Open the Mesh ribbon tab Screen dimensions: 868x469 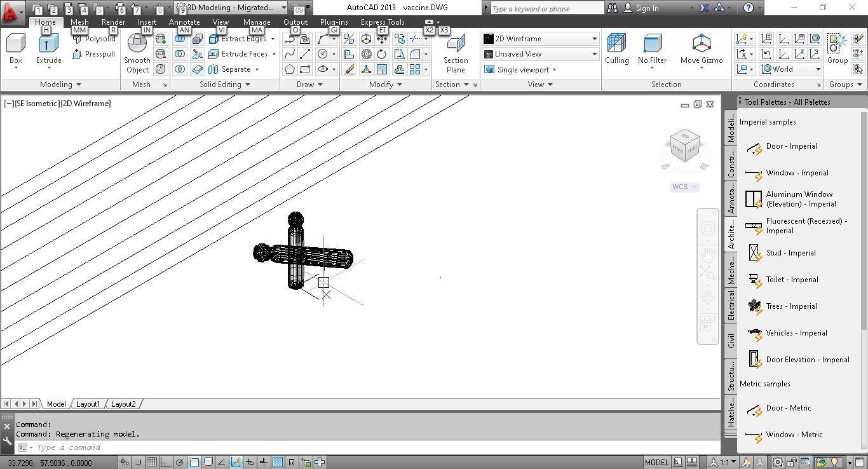pos(79,22)
